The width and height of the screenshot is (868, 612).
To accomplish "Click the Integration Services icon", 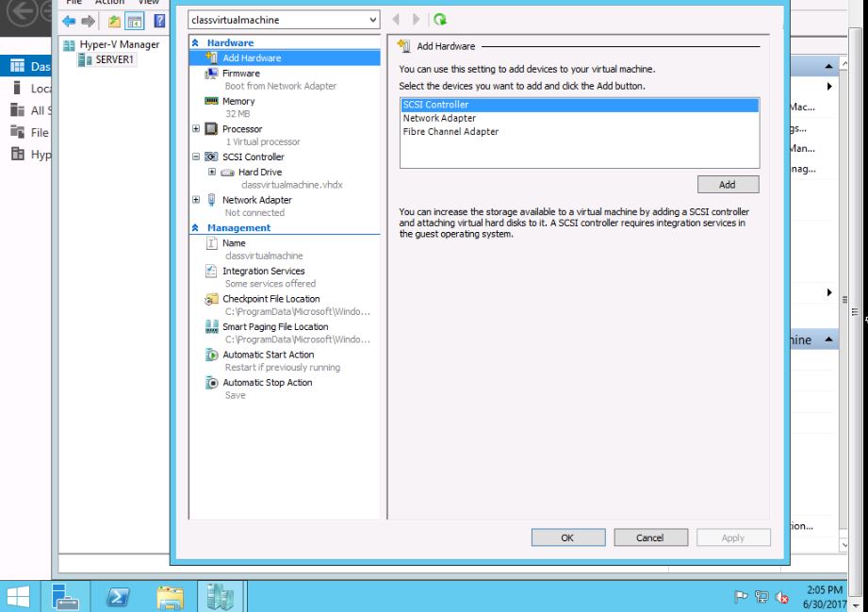I will tap(211, 271).
